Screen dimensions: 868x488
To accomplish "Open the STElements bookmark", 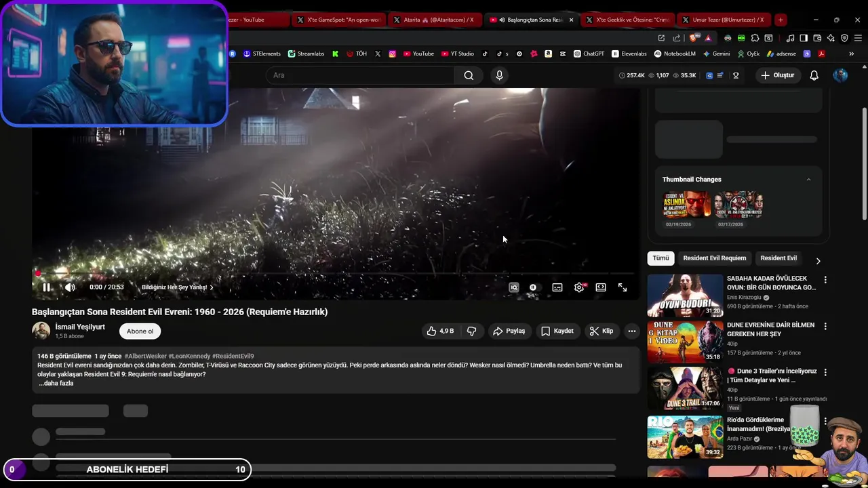I will pos(262,54).
